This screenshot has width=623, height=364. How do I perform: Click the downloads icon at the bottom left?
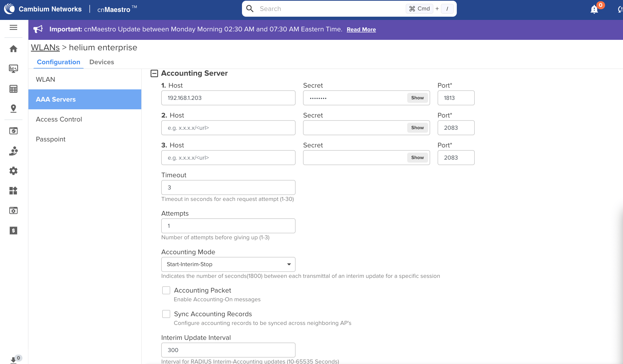[x=13, y=360]
